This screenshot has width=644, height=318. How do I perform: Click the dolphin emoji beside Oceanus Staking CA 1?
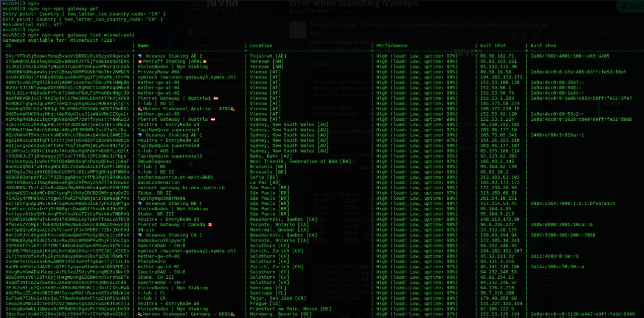coord(140,235)
